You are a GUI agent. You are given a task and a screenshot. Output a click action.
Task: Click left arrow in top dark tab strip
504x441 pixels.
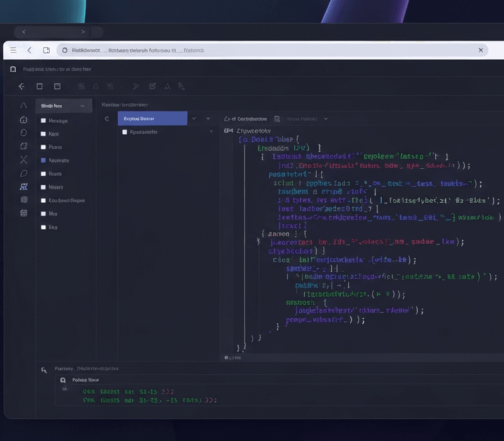click(23, 31)
